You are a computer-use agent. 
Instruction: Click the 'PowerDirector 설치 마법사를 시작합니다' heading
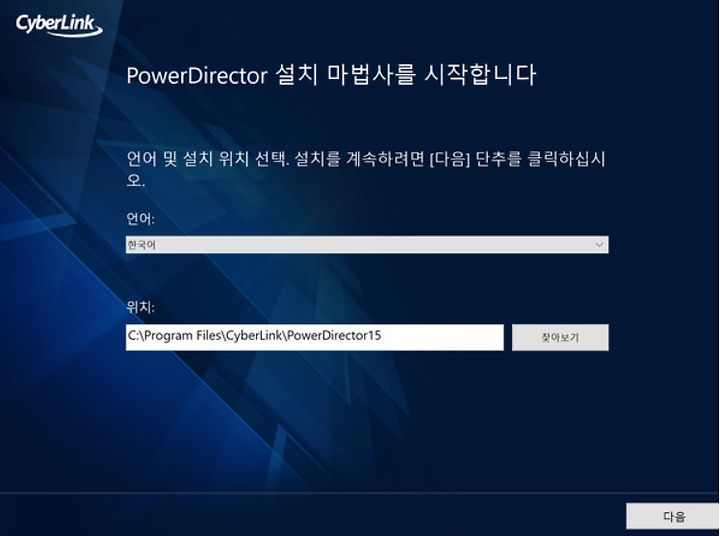click(x=331, y=75)
